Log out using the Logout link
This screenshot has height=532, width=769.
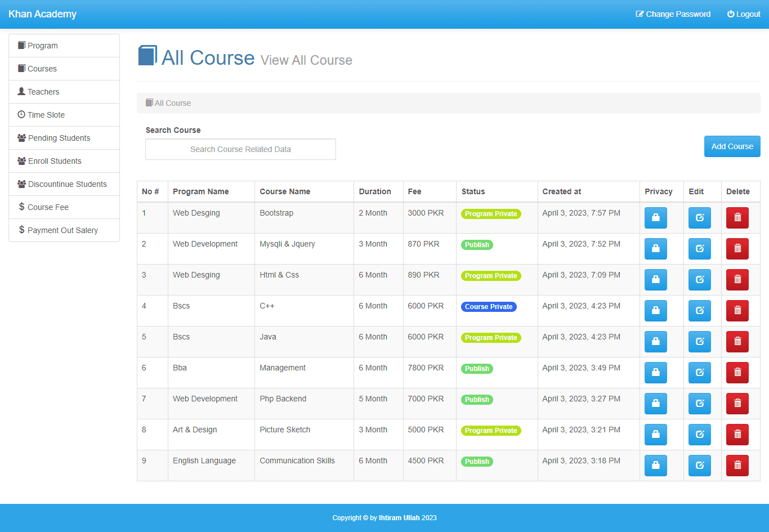click(x=744, y=14)
